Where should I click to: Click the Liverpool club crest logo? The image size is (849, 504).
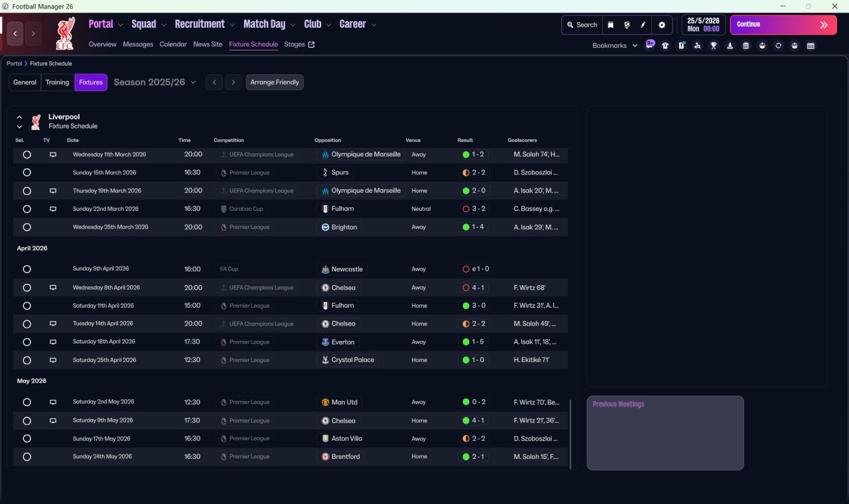tap(65, 33)
